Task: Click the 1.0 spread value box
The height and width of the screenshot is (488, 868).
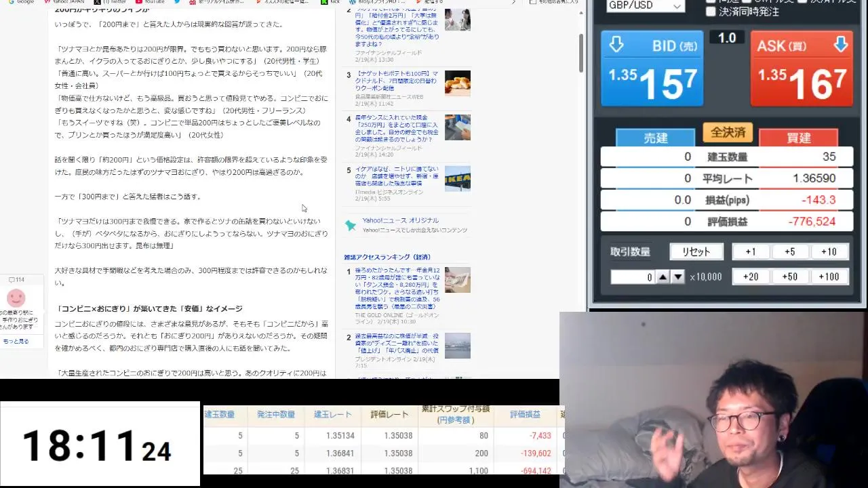Action: [x=727, y=38]
